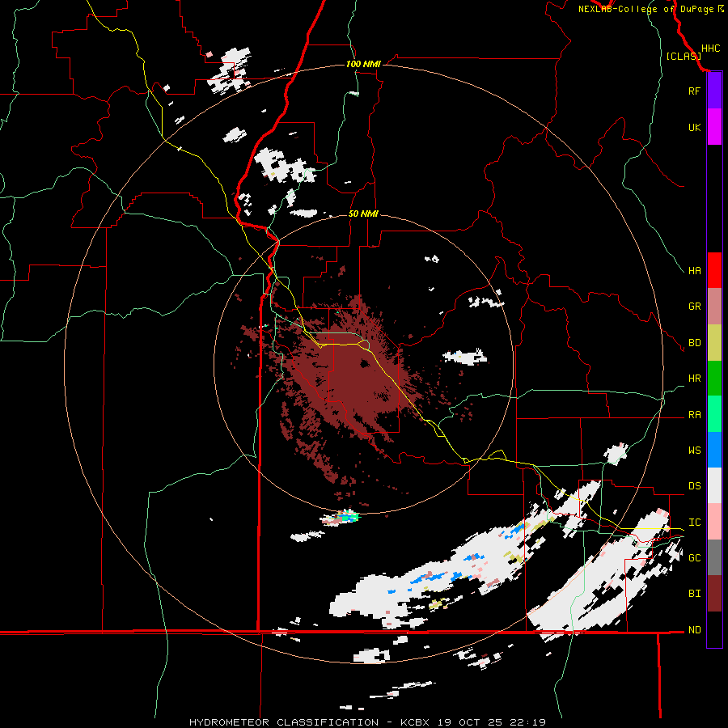
Task: Click the WS legend label
Action: [x=694, y=451]
